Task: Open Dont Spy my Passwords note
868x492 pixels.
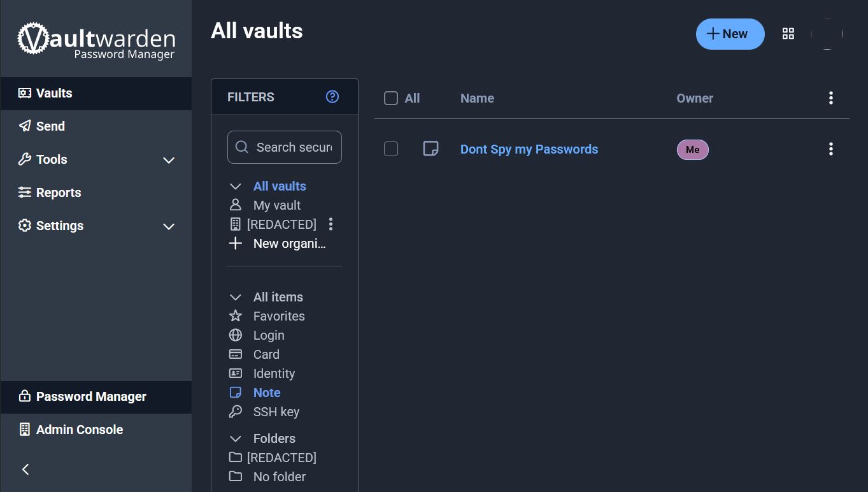Action: [529, 148]
